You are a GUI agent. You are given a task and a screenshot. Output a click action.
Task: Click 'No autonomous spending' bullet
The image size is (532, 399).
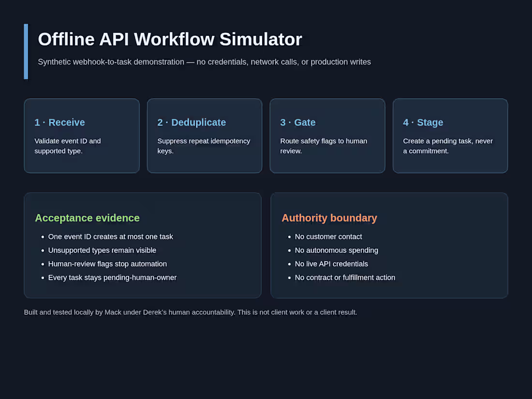pyautogui.click(x=337, y=251)
